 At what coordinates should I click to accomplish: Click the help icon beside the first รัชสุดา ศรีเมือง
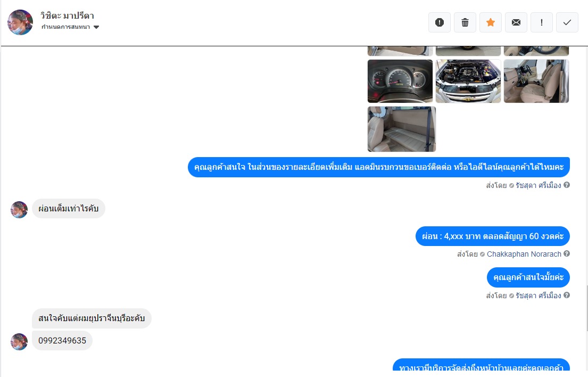click(x=567, y=185)
